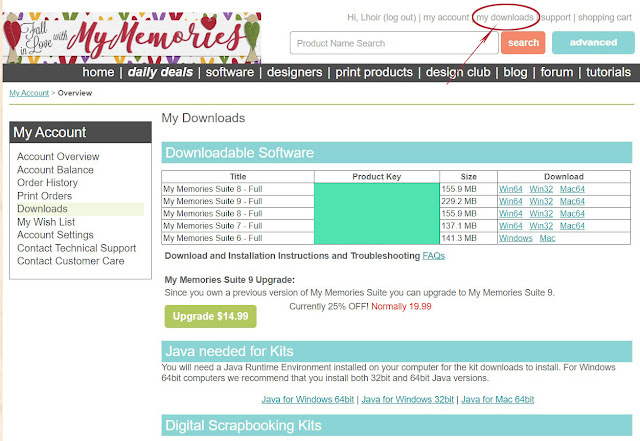
Task: Select Account Settings in sidebar
Action: (55, 235)
